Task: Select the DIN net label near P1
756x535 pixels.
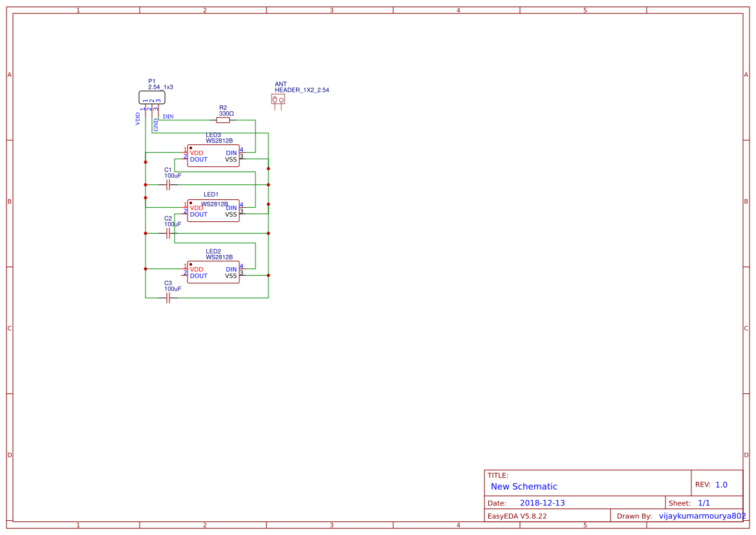Action: coord(169,118)
